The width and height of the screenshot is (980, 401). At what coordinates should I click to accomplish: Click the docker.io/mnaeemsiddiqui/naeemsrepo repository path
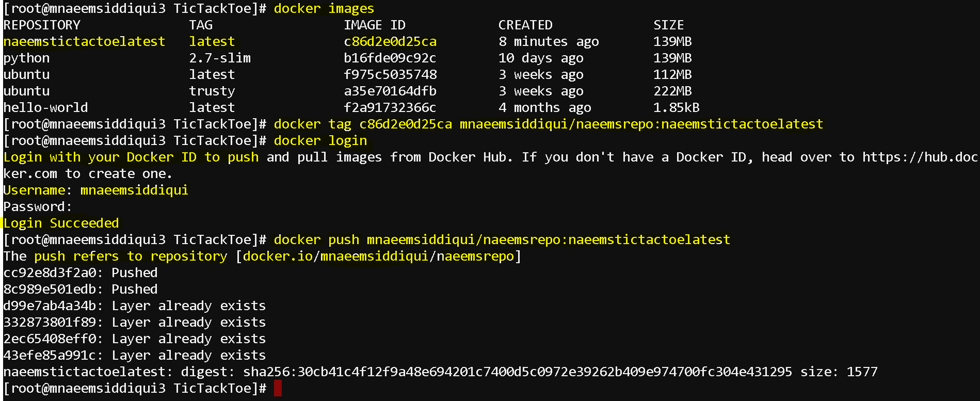[378, 256]
